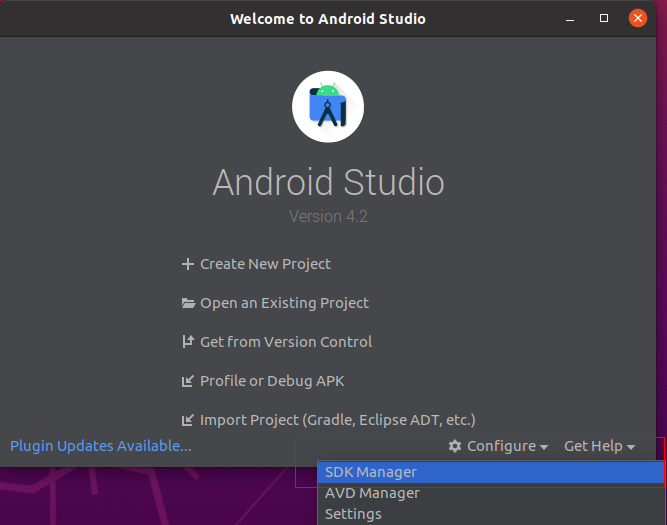Start Import Project (Gradle, Eclipse ADT, etc.)
The width and height of the screenshot is (667, 525).
tap(338, 420)
